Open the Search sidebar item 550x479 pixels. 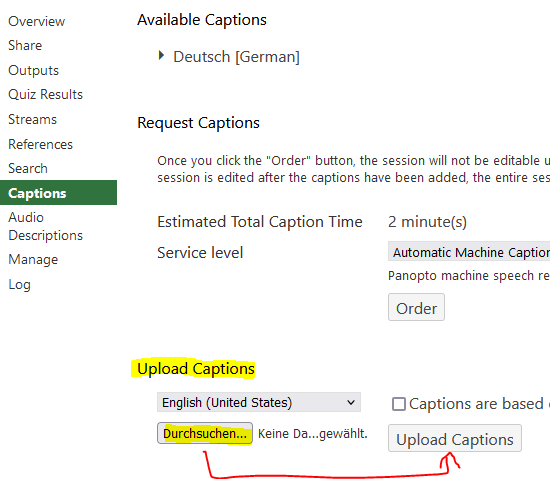(28, 168)
